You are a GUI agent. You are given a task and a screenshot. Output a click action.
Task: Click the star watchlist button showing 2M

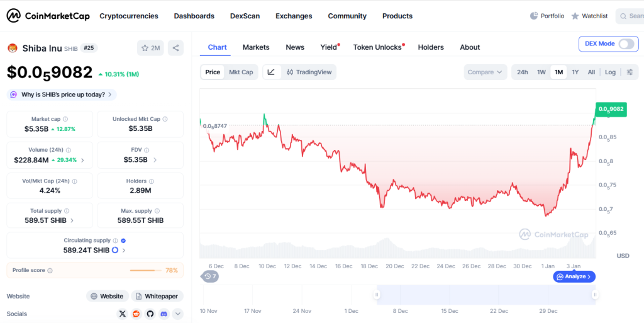150,48
